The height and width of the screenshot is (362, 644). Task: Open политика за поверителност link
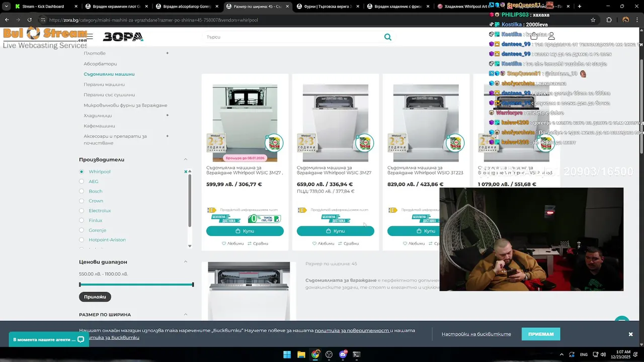tap(352, 330)
